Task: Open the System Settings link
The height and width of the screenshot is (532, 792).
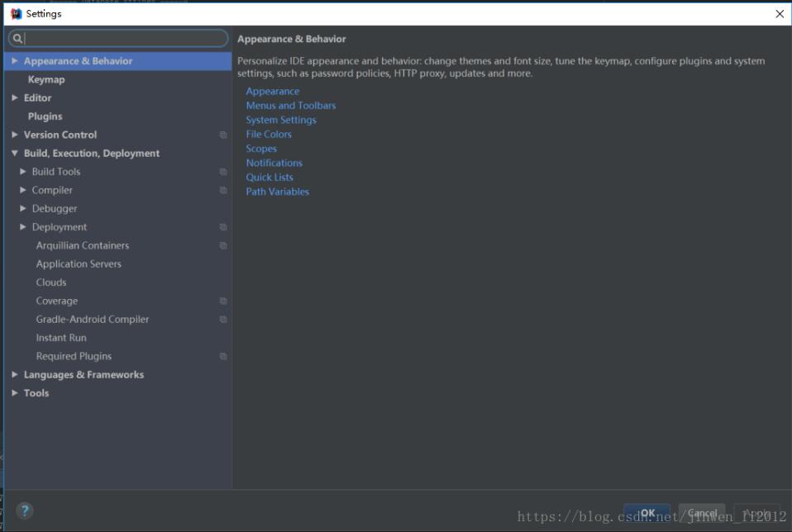Action: tap(281, 120)
